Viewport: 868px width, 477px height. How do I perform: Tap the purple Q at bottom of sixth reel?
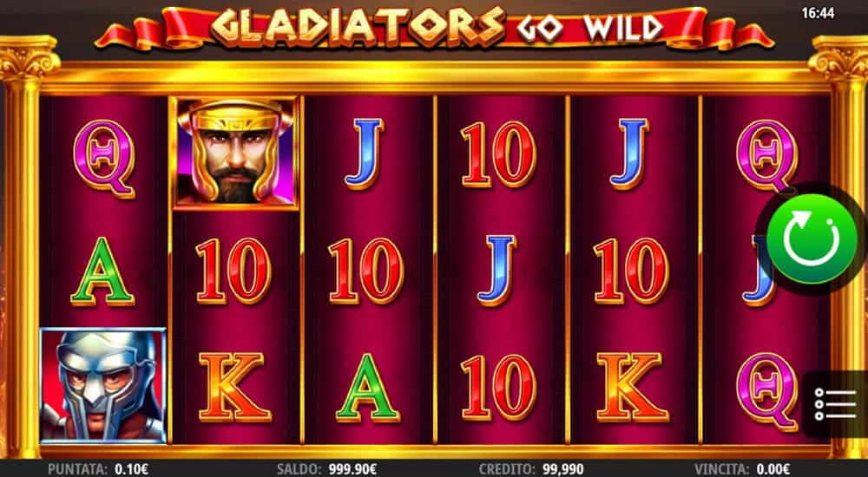tap(766, 391)
